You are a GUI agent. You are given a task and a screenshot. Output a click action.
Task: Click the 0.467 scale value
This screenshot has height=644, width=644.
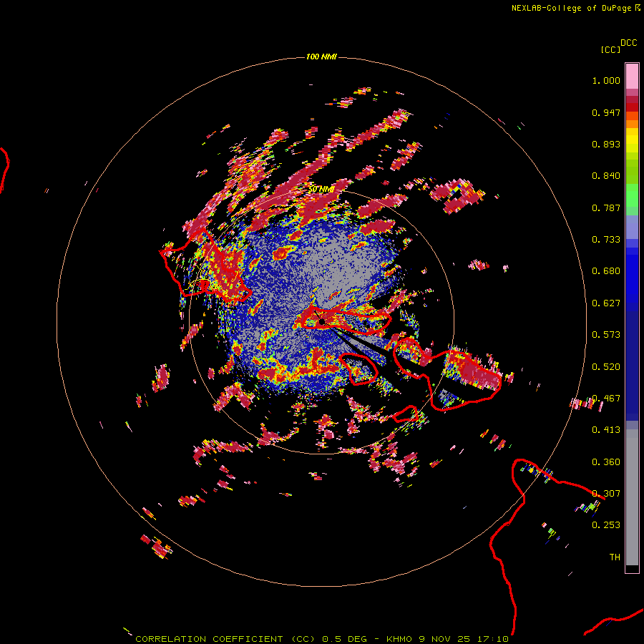pos(606,399)
